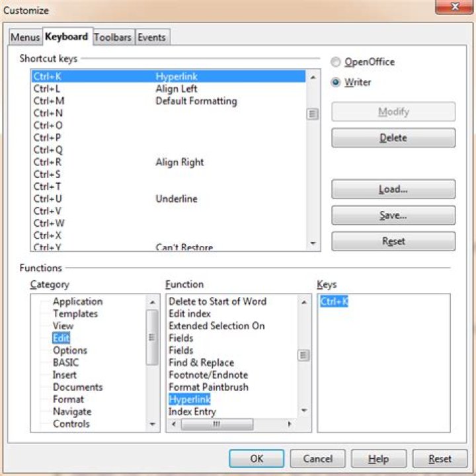Select the Ctrl+W shortcut row
The image size is (476, 476).
click(x=169, y=223)
